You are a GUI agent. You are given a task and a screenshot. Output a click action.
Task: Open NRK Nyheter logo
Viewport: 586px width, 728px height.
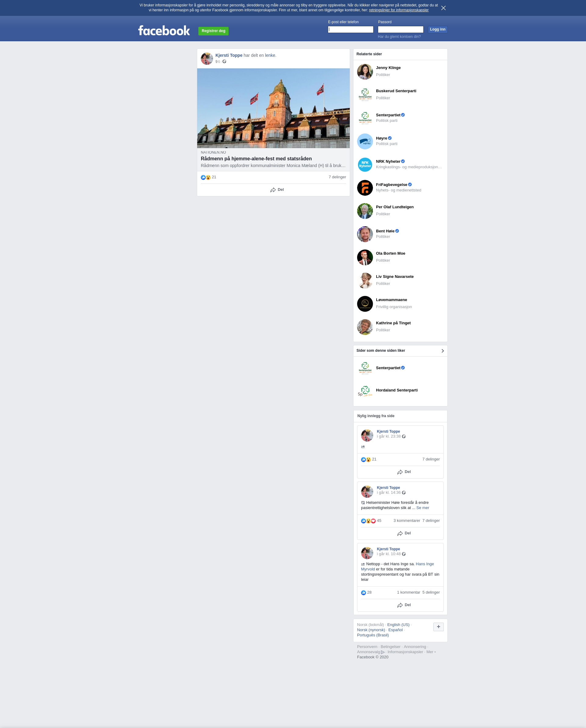[365, 165]
